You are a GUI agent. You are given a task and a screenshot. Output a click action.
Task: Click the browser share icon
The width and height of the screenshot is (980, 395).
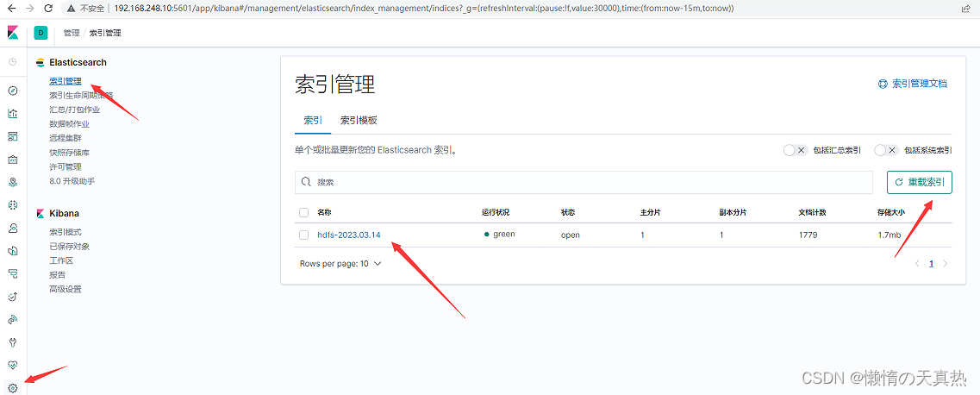click(966, 9)
